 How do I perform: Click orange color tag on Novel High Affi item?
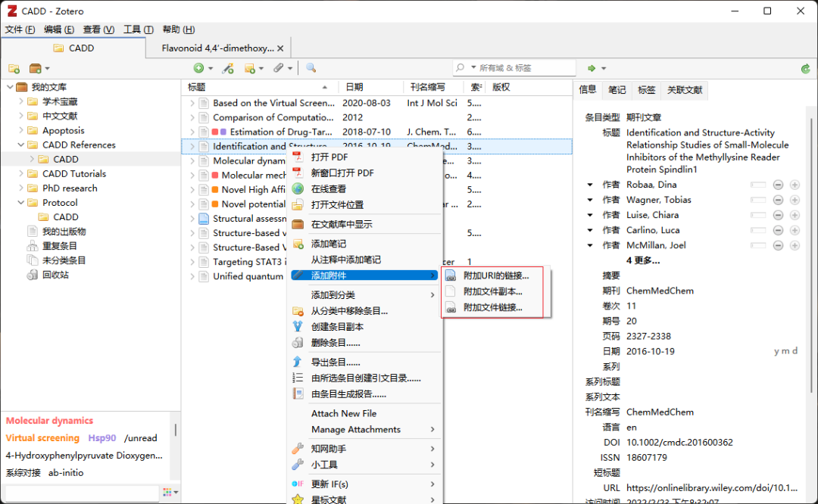click(215, 190)
